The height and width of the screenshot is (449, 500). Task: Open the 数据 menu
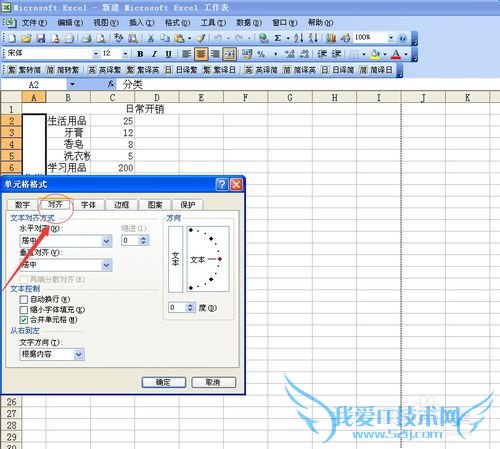pyautogui.click(x=249, y=23)
